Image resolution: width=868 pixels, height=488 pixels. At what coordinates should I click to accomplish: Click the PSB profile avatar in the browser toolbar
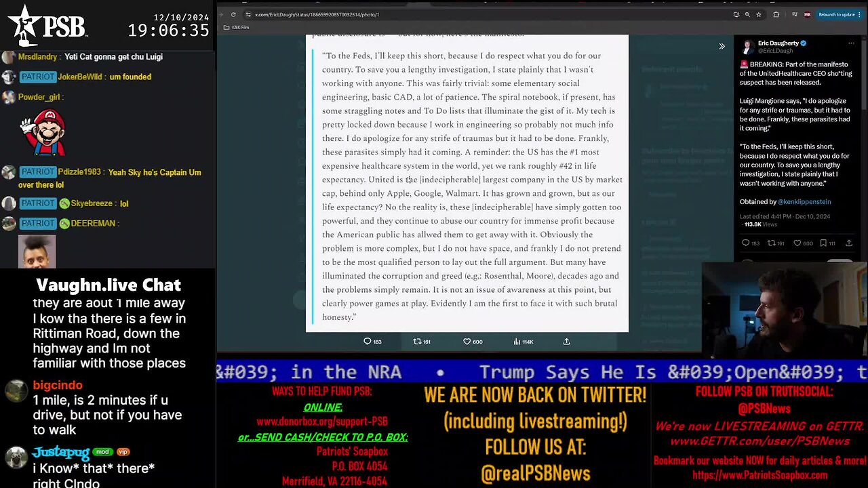807,14
